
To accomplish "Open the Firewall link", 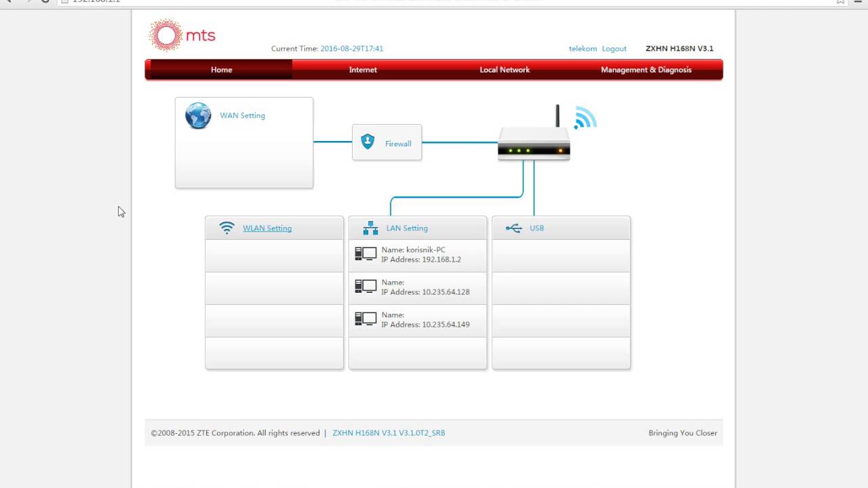I will click(398, 144).
